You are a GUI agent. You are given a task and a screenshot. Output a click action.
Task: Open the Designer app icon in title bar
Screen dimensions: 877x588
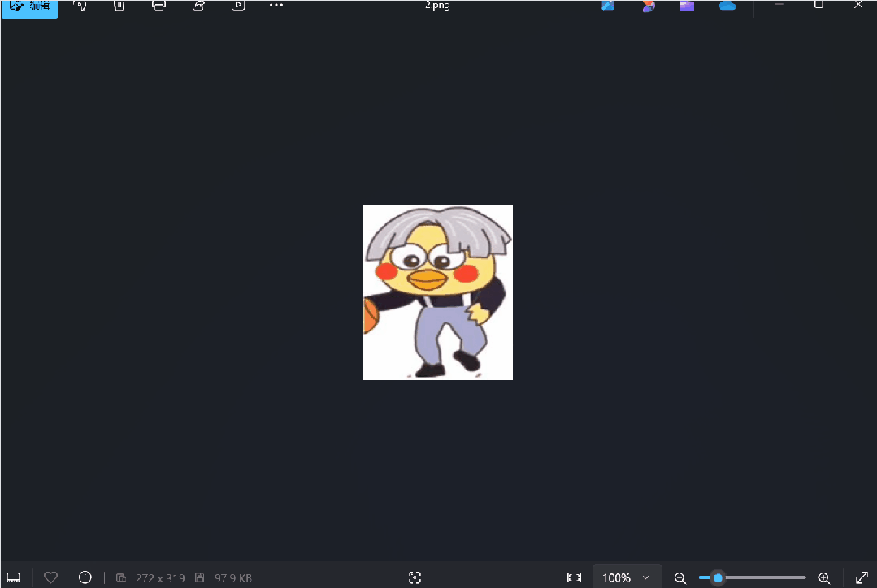click(x=608, y=6)
